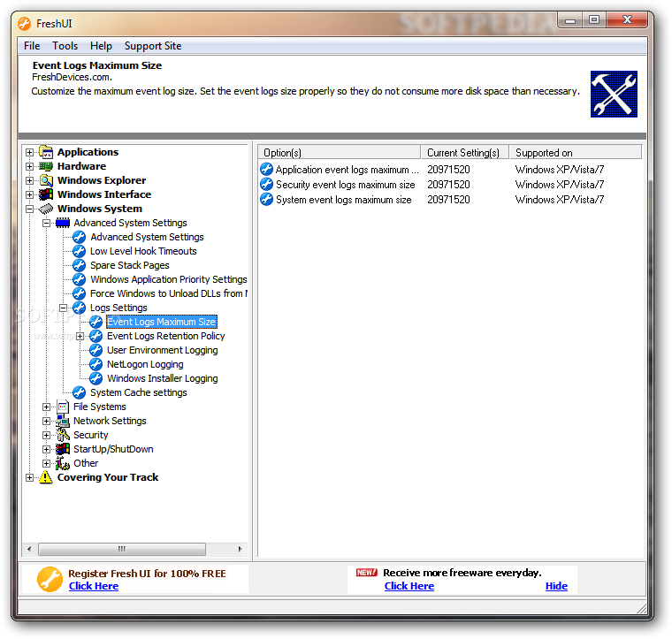Expand the Covering Your Track node

pyautogui.click(x=29, y=477)
